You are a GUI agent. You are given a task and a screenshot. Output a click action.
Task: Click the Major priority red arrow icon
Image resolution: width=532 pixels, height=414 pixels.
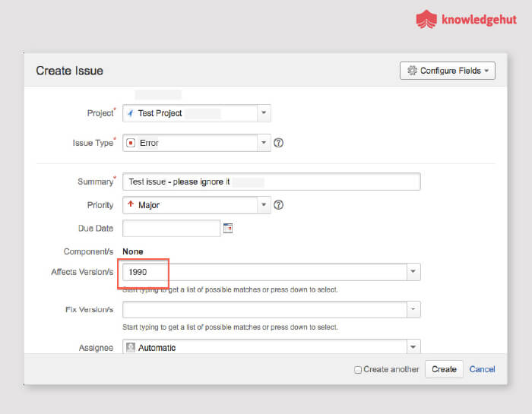[130, 204]
